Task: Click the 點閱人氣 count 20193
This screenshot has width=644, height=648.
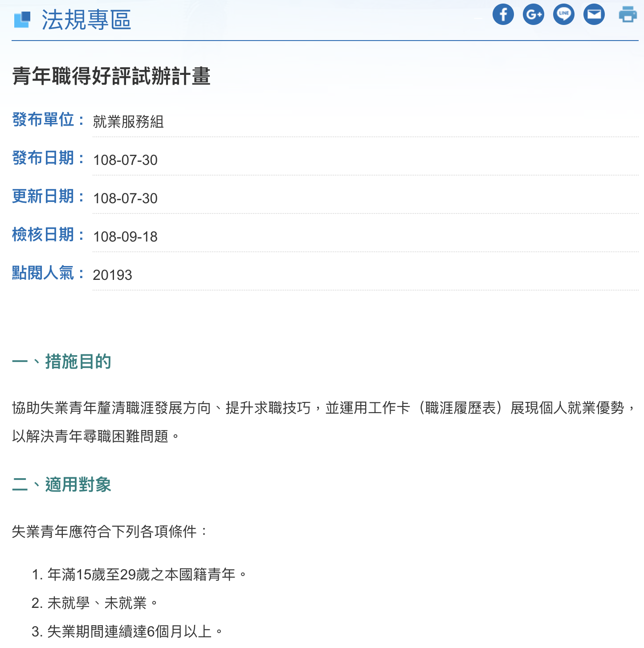Action: 112,275
